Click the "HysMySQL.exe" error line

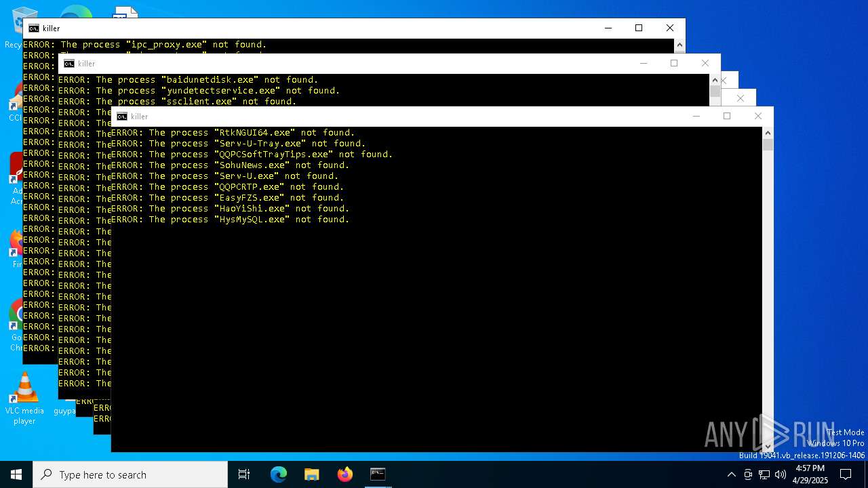231,220
